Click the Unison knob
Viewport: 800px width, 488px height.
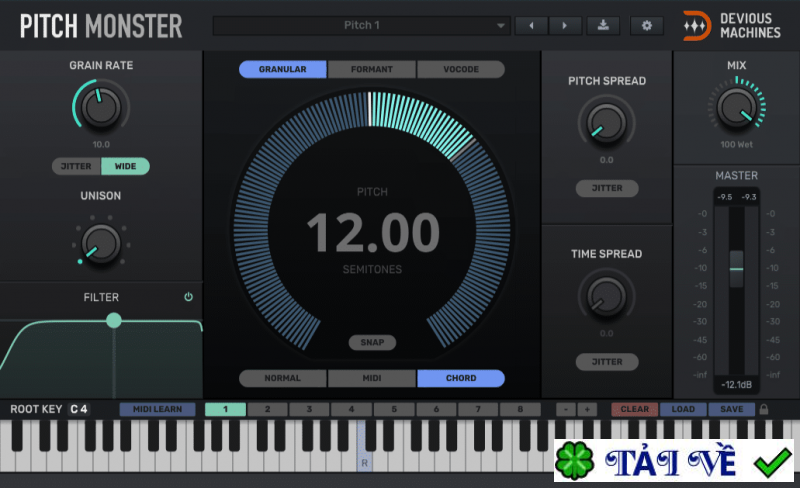pyautogui.click(x=101, y=244)
